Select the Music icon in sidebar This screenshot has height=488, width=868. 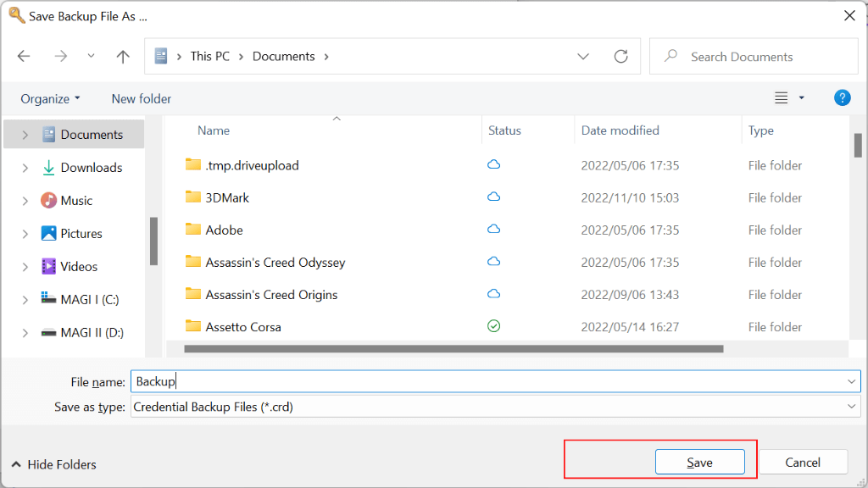click(48, 201)
